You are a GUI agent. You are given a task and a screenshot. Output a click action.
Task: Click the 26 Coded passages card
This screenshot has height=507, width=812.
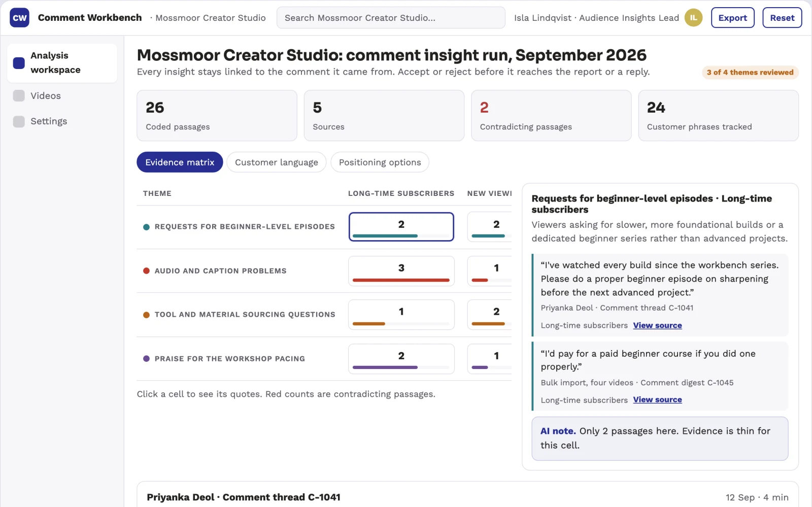coord(217,116)
